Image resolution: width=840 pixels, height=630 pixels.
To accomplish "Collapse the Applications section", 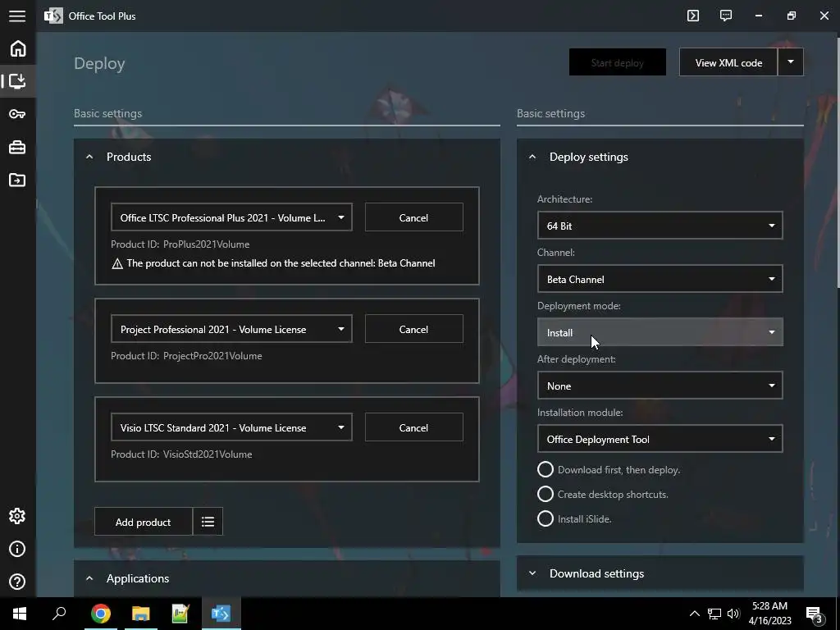I will [x=89, y=578].
